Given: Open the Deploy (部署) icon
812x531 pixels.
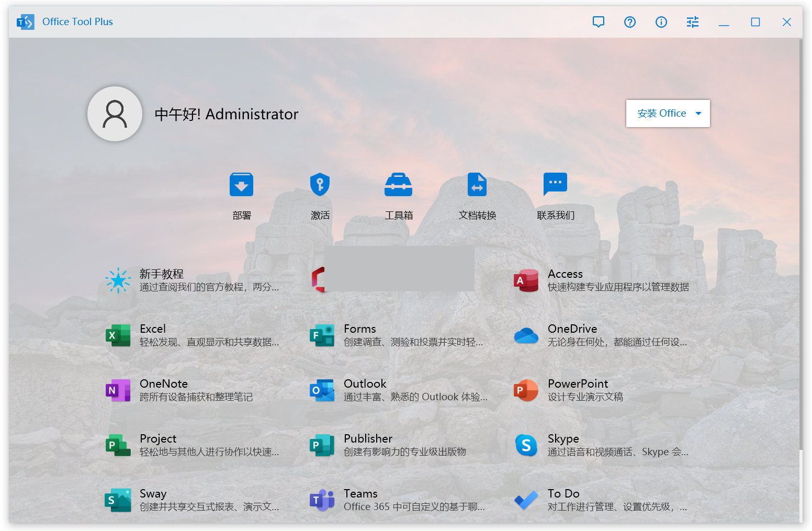Looking at the screenshot, I should click(x=241, y=185).
